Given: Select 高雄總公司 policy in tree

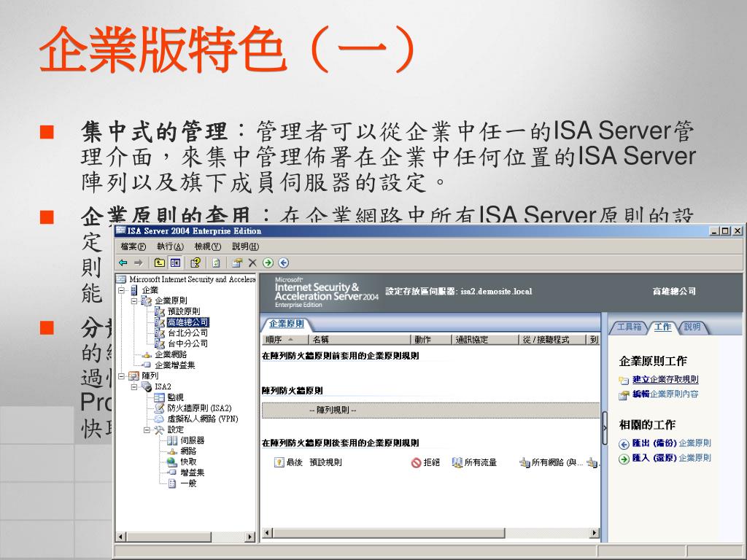Looking at the screenshot, I should (x=187, y=322).
